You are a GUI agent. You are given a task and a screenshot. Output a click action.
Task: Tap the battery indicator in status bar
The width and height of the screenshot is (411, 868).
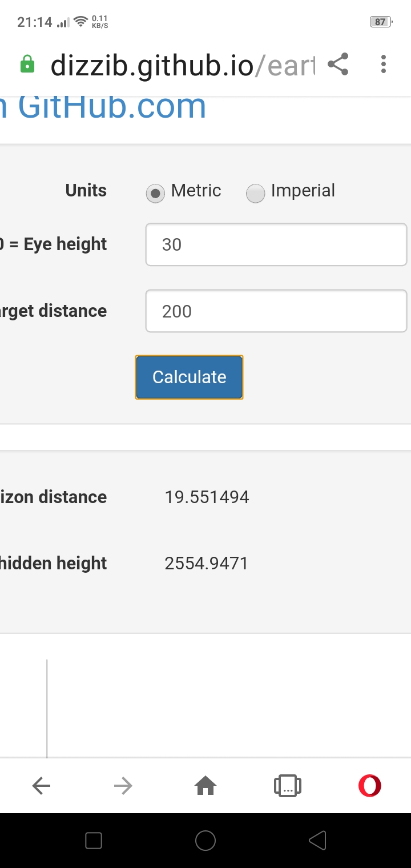click(x=381, y=22)
